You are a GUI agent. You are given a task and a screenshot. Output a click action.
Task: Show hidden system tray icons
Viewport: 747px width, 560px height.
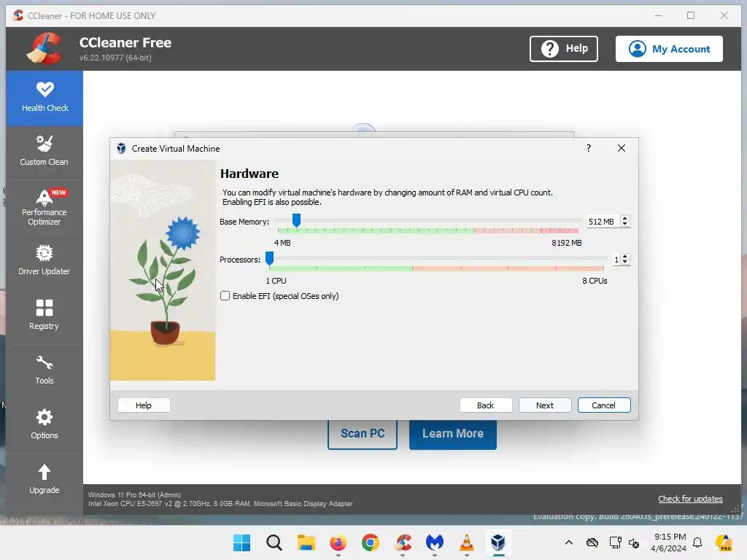coord(569,542)
